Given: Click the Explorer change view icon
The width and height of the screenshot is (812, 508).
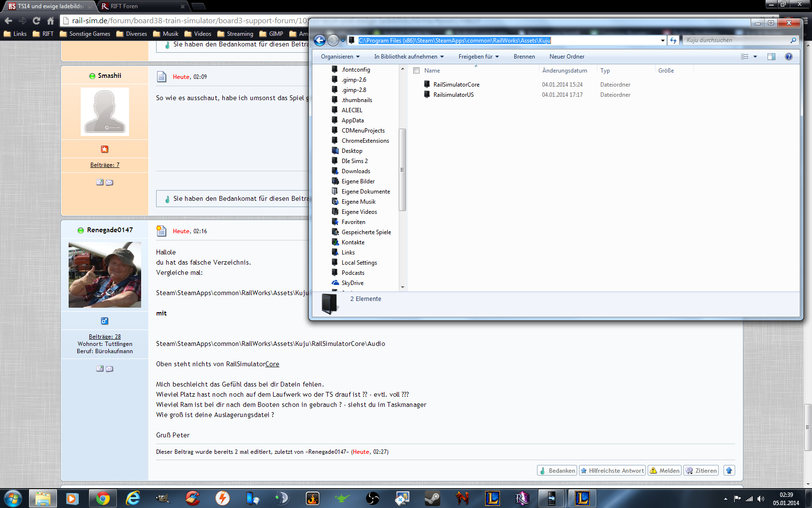Looking at the screenshot, I should [745, 57].
